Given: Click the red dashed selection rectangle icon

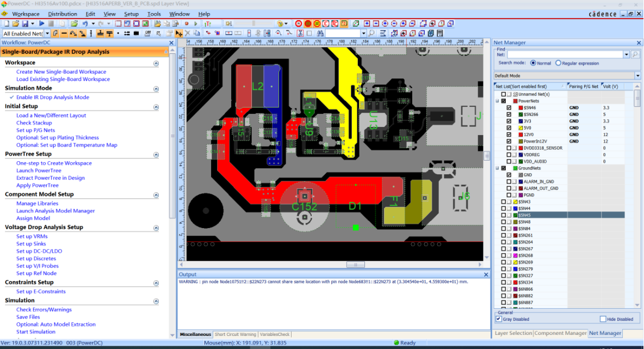Looking at the screenshot, I should [118, 23].
